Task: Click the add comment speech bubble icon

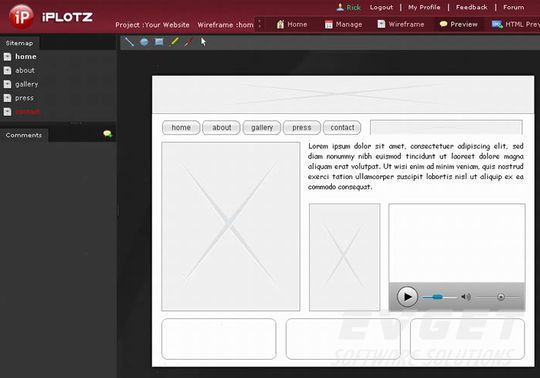Action: tap(107, 134)
